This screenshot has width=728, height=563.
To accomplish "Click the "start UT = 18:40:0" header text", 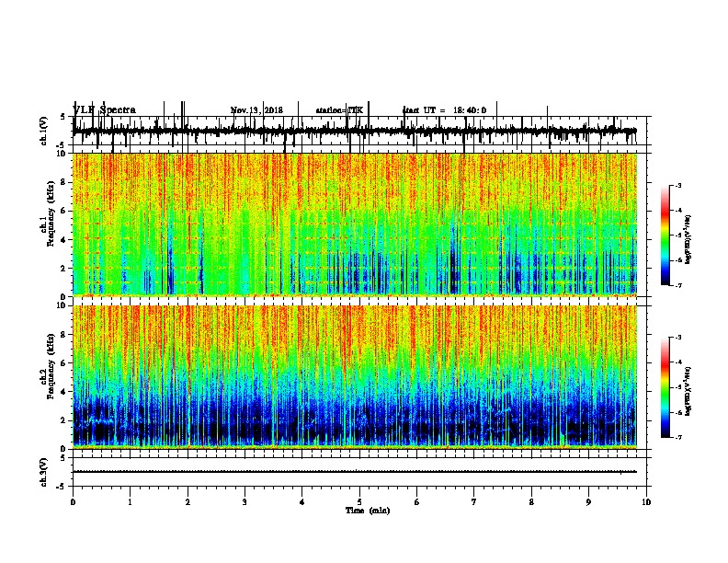I will coord(444,110).
